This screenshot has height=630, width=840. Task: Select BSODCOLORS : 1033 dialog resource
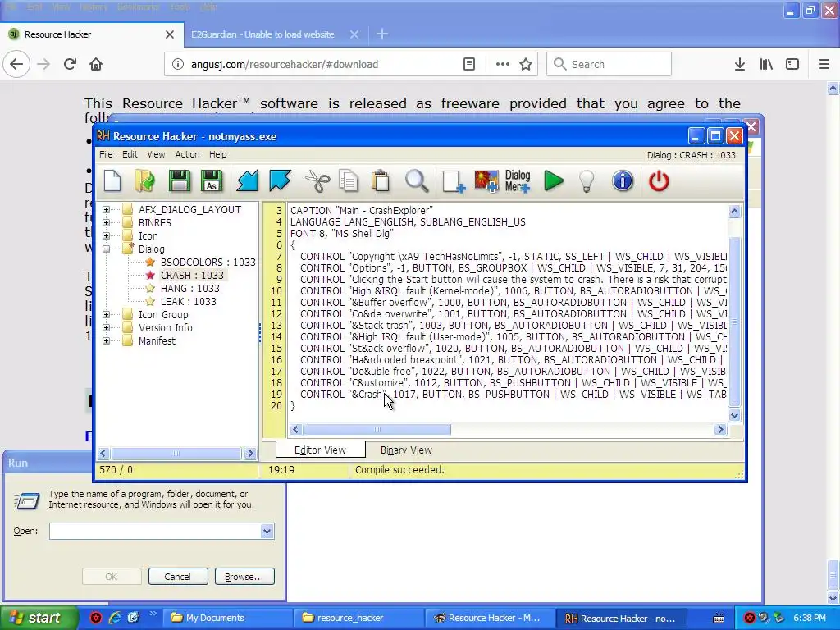(x=208, y=262)
